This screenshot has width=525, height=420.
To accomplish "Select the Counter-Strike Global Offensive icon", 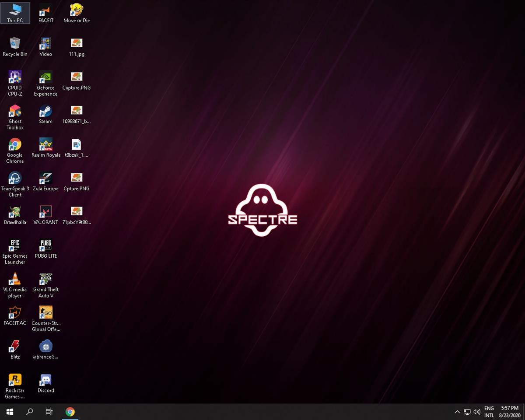I will coord(46,319).
